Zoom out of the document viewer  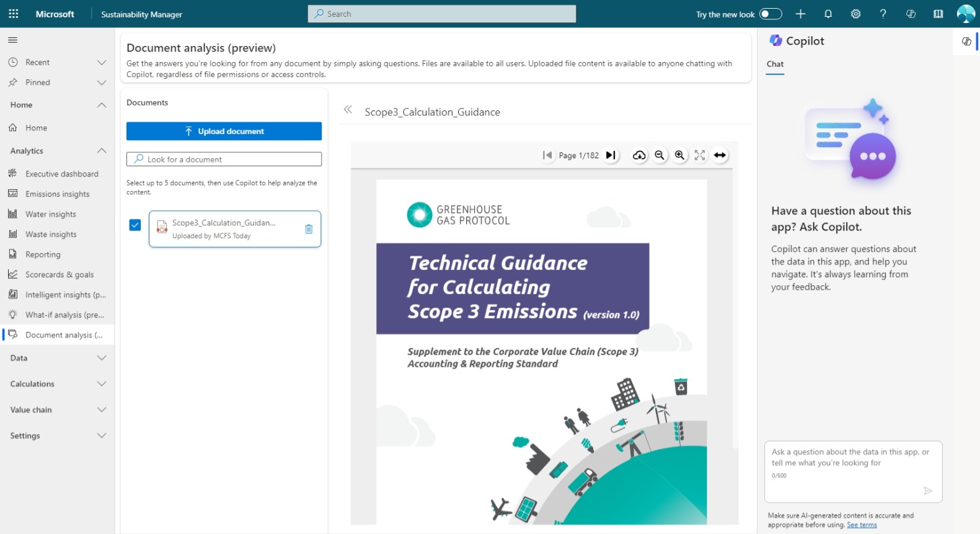(x=660, y=155)
